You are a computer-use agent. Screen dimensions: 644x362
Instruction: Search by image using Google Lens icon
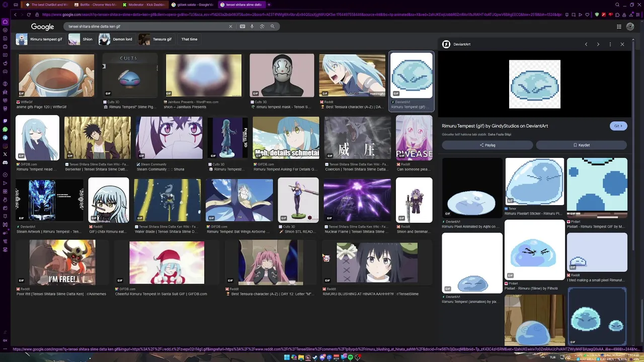(x=262, y=26)
